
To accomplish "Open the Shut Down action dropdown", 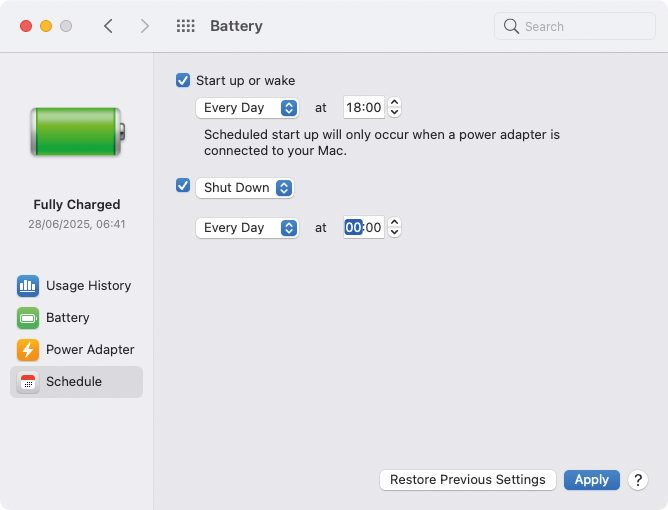I will (x=245, y=188).
